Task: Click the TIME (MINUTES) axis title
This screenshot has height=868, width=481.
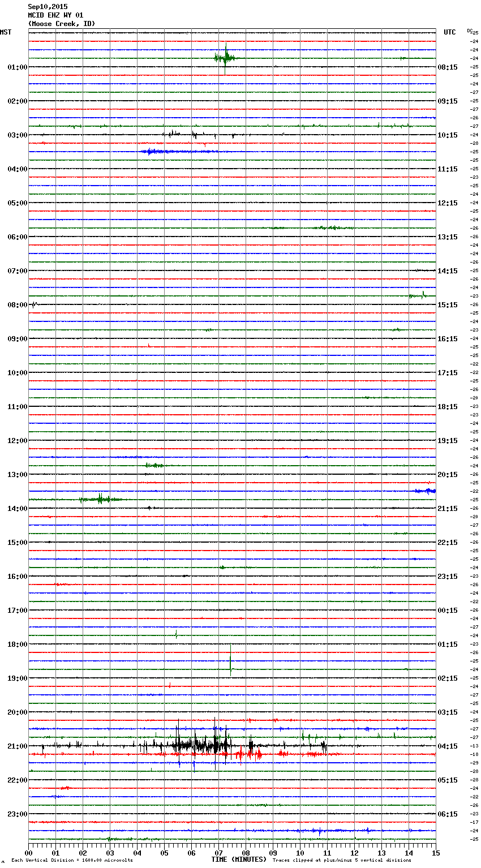Action: [x=239, y=860]
